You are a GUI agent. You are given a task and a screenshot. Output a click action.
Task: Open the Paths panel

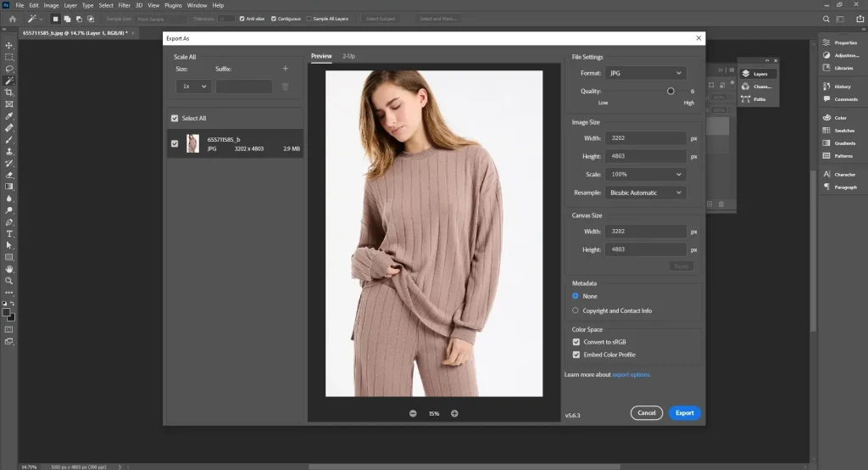point(754,99)
